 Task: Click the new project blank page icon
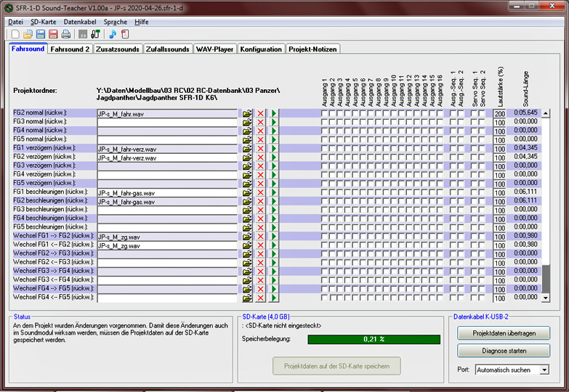[x=15, y=34]
